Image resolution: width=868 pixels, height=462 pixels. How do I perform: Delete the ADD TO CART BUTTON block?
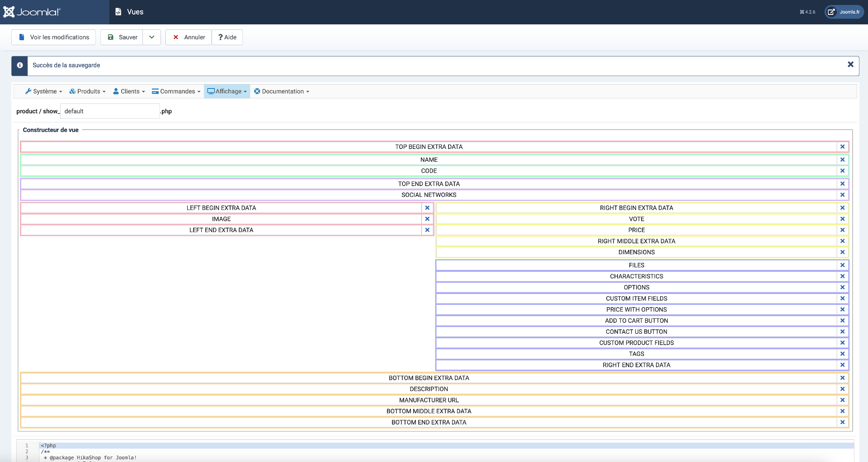click(x=842, y=321)
